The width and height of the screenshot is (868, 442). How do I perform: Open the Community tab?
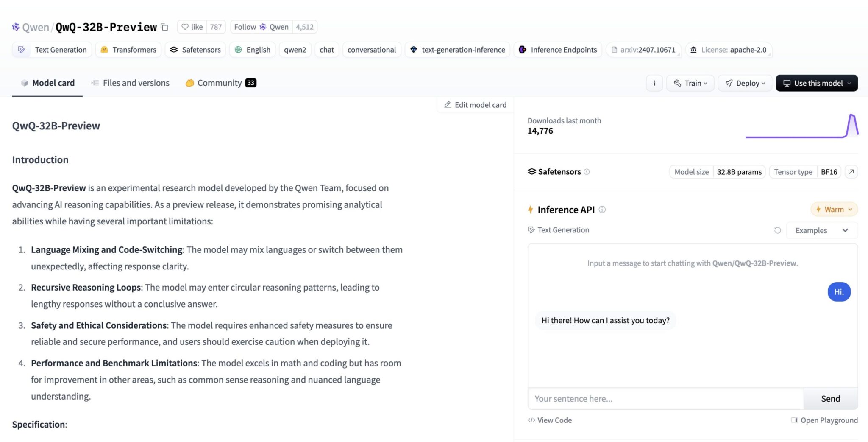point(220,83)
